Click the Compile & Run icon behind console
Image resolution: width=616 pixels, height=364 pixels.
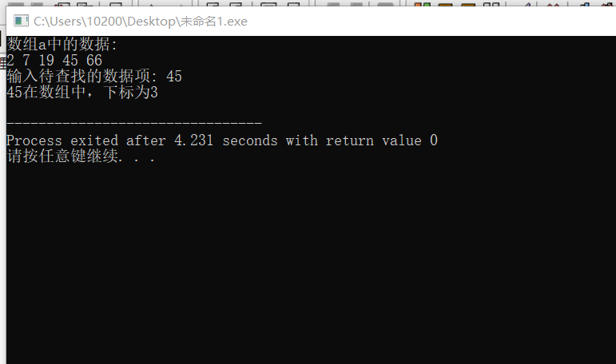tap(468, 4)
